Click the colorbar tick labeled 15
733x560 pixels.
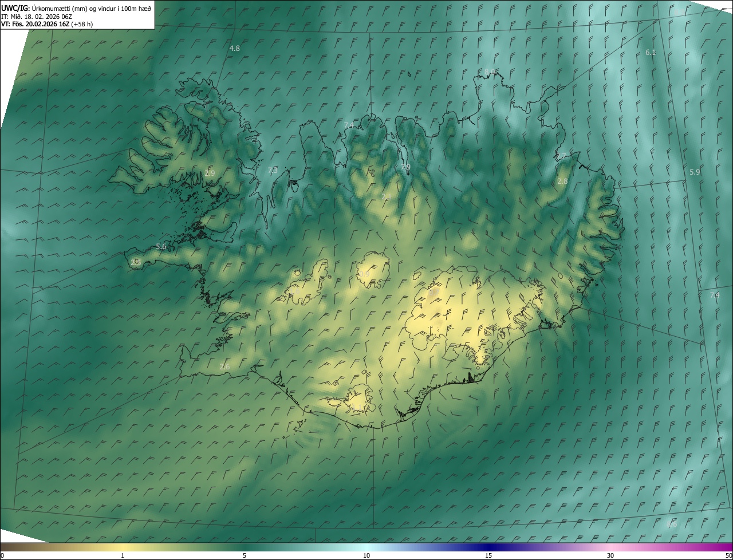pos(488,555)
